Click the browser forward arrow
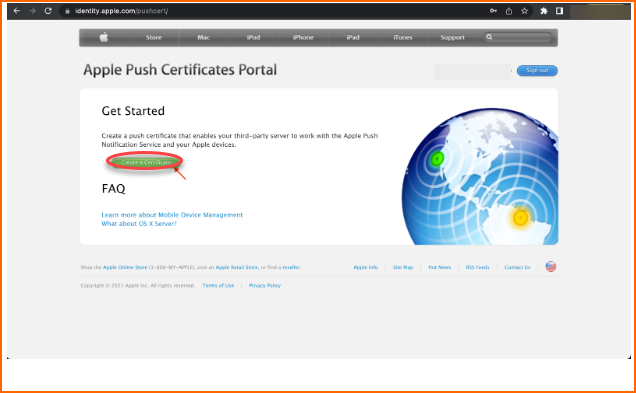The width and height of the screenshot is (636, 393). (32, 11)
